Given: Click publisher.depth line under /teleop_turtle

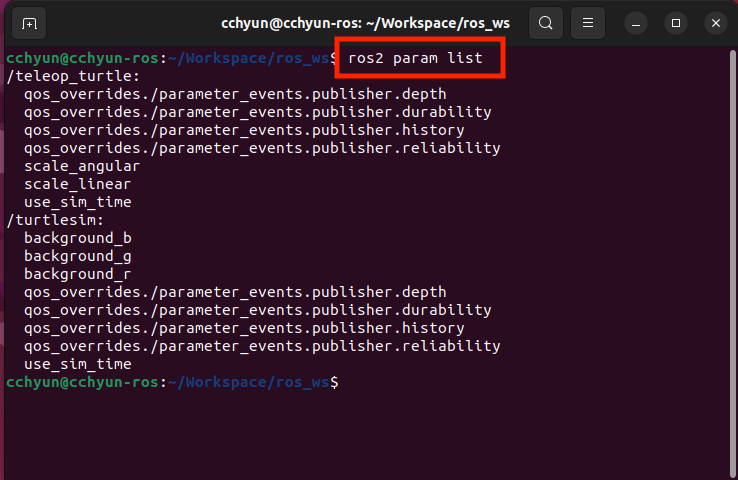Looking at the screenshot, I should tap(235, 94).
